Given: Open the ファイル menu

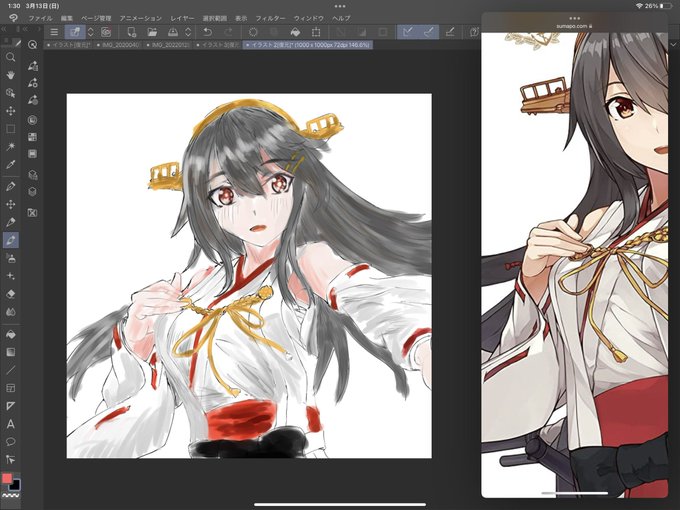Looking at the screenshot, I should pos(40,18).
